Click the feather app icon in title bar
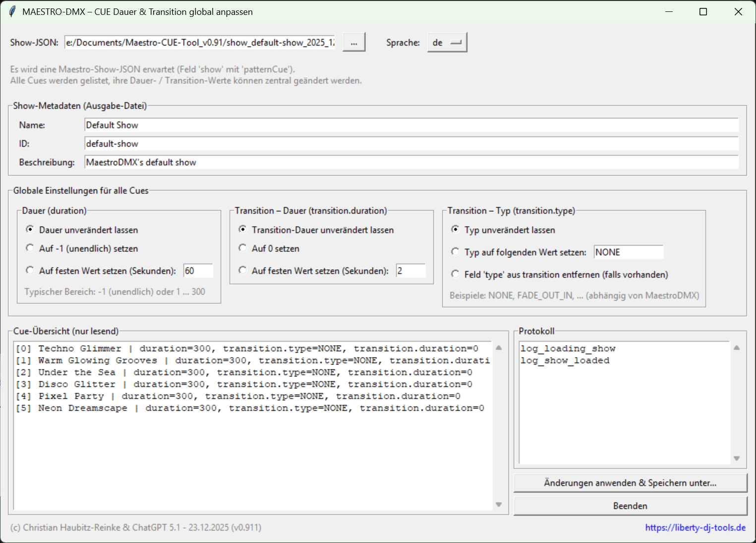Viewport: 756px width, 543px height. [x=12, y=11]
